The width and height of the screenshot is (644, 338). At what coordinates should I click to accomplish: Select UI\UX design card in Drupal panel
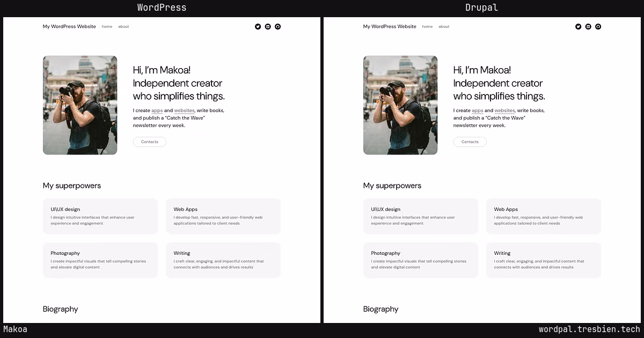(421, 216)
